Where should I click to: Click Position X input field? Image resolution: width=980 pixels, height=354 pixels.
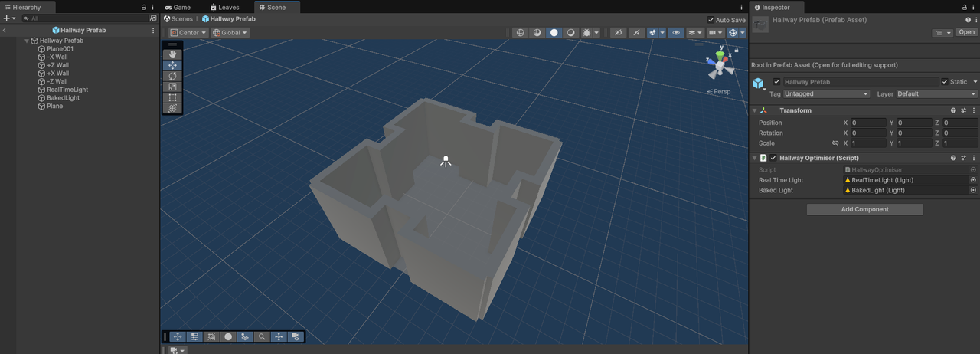coord(868,123)
